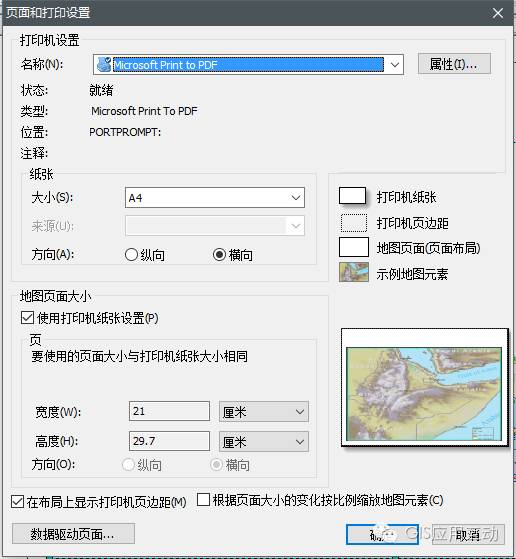
Task: Click the Microsoft Print To PDF type text
Action: [x=144, y=111]
